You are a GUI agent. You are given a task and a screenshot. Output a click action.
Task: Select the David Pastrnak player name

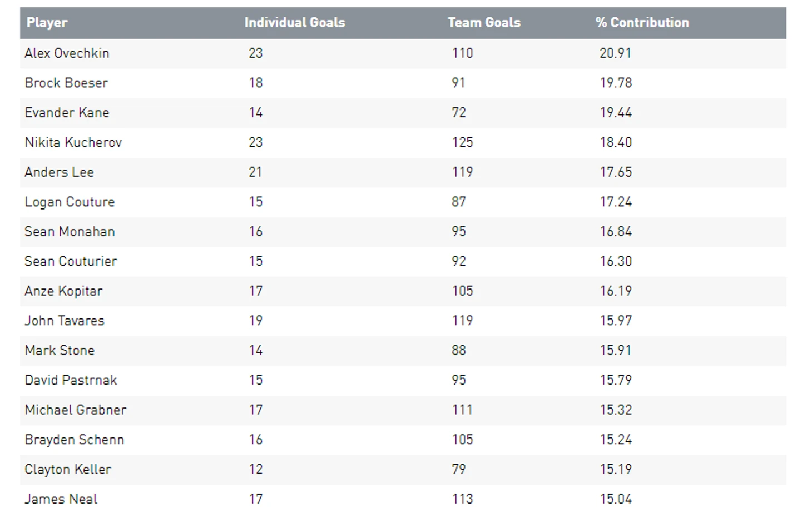tap(71, 380)
